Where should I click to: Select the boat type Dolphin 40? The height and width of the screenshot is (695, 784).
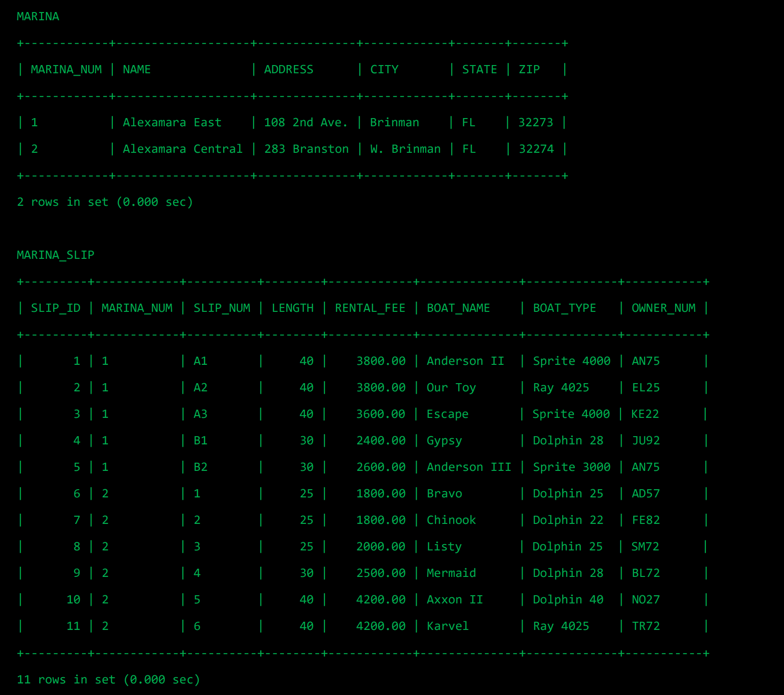click(x=568, y=599)
